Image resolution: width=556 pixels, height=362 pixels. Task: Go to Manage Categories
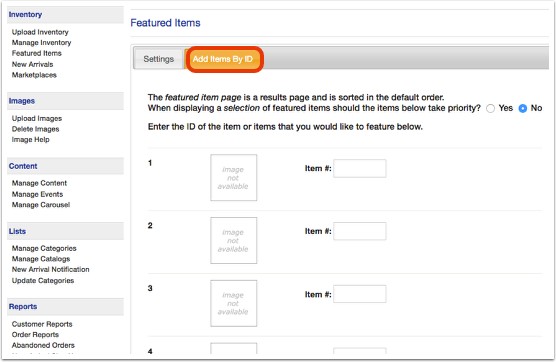click(x=44, y=248)
